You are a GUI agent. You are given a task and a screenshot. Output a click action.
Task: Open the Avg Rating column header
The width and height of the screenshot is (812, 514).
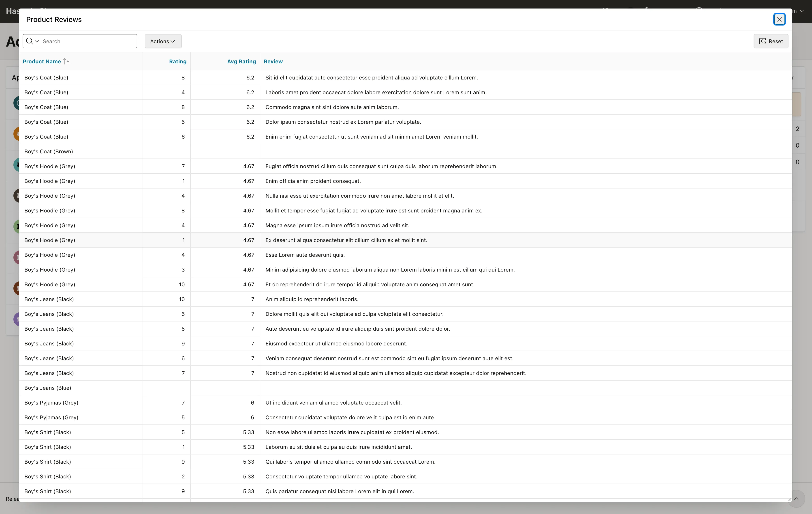pyautogui.click(x=241, y=61)
